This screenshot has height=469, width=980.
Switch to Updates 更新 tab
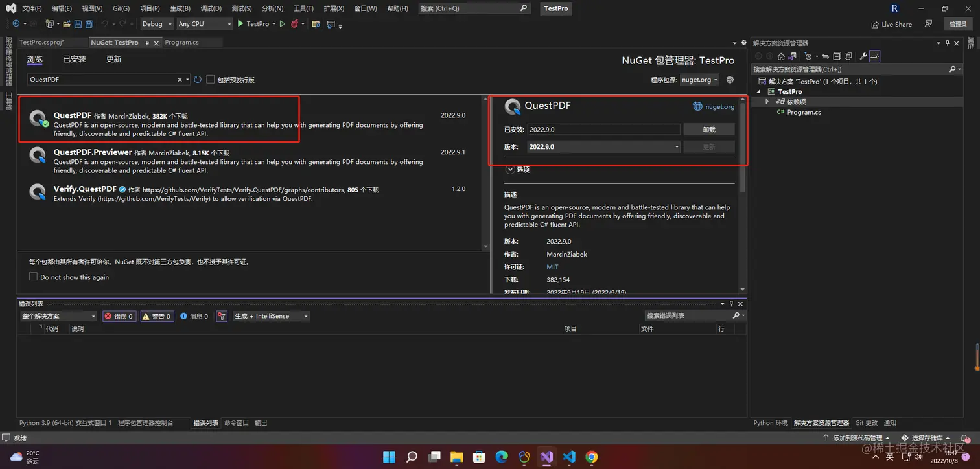114,59
